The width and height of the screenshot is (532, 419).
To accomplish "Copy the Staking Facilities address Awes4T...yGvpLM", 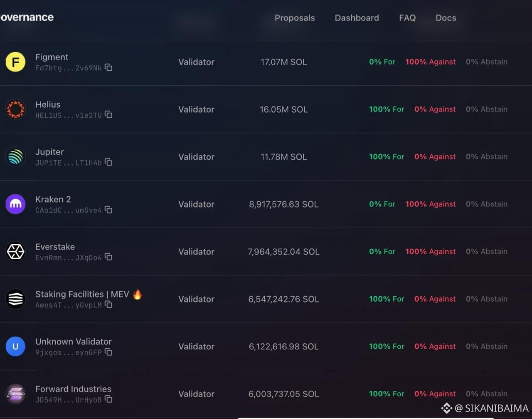I will click(x=108, y=305).
